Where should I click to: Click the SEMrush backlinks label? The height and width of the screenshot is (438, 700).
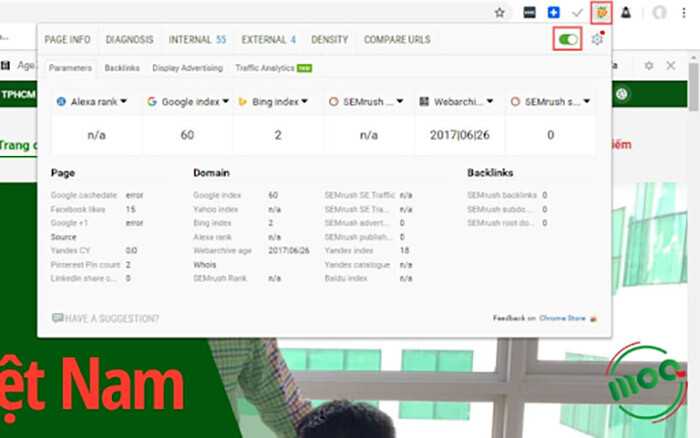click(x=502, y=195)
